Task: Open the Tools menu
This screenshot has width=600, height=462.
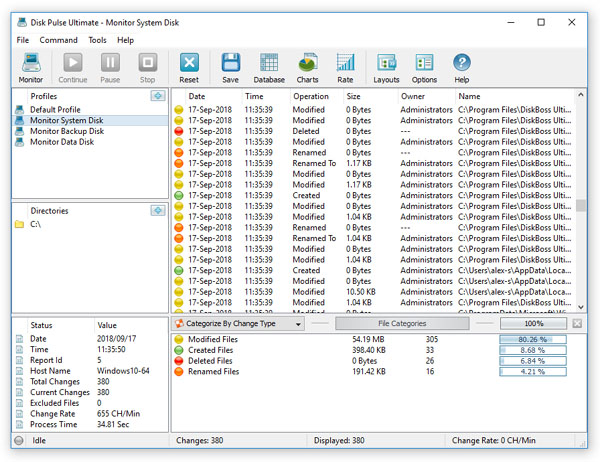Action: [98, 40]
